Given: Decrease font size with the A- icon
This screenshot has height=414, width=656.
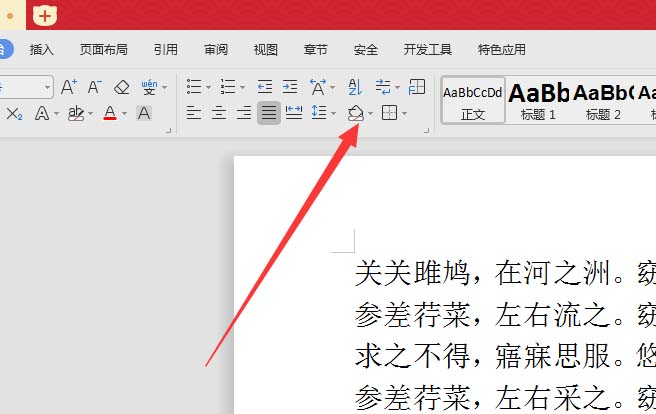Looking at the screenshot, I should pos(95,87).
